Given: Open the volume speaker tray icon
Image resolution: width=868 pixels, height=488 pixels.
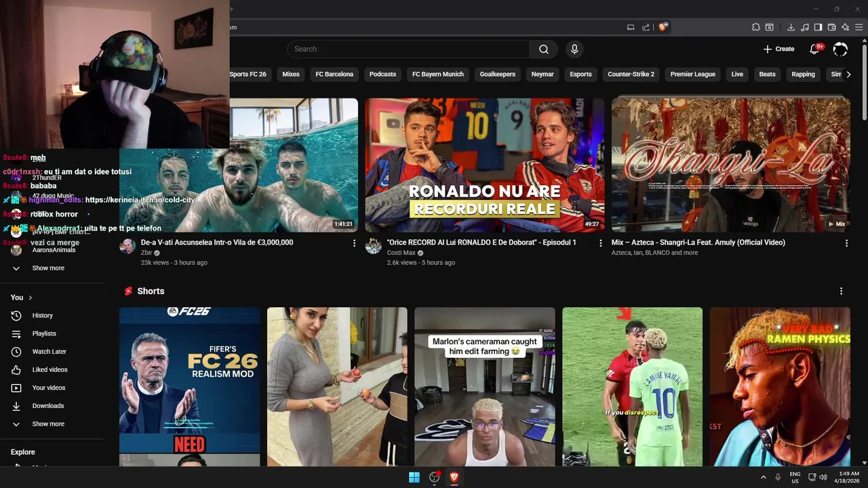Looking at the screenshot, I should click(x=823, y=477).
